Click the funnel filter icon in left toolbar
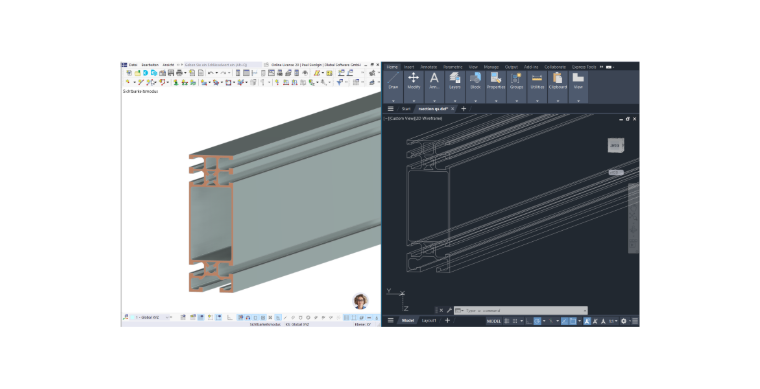Viewport: 760px width, 389px height. (339, 82)
